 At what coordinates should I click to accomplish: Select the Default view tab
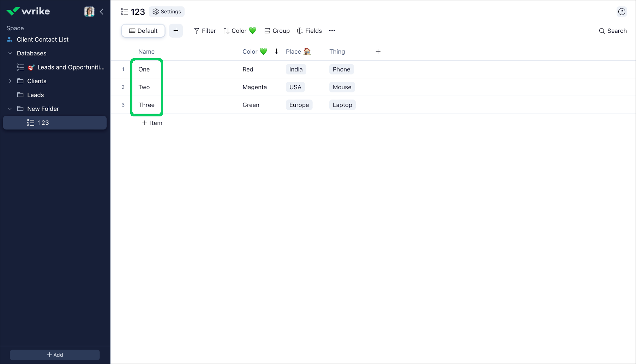pos(143,31)
